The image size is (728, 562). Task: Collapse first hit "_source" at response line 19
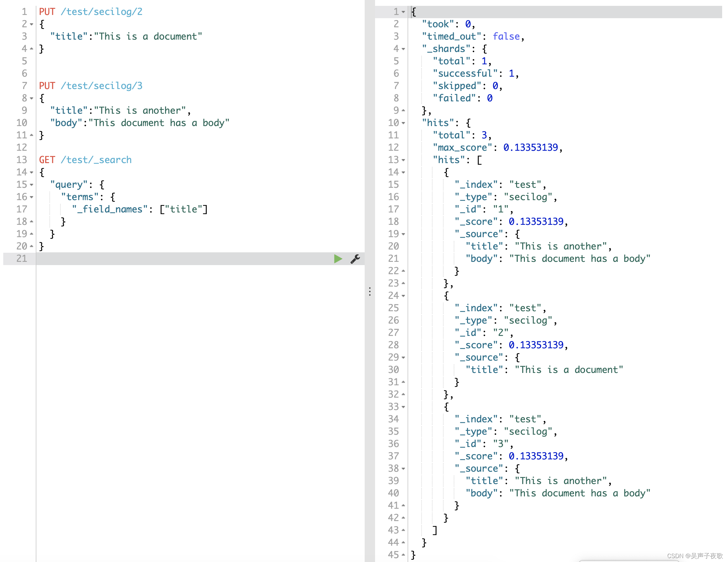(x=403, y=234)
